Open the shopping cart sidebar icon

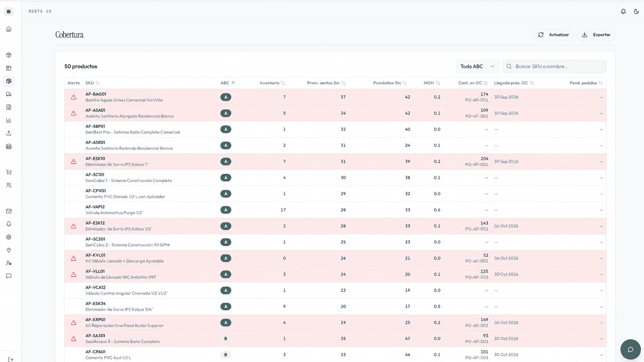pyautogui.click(x=9, y=172)
